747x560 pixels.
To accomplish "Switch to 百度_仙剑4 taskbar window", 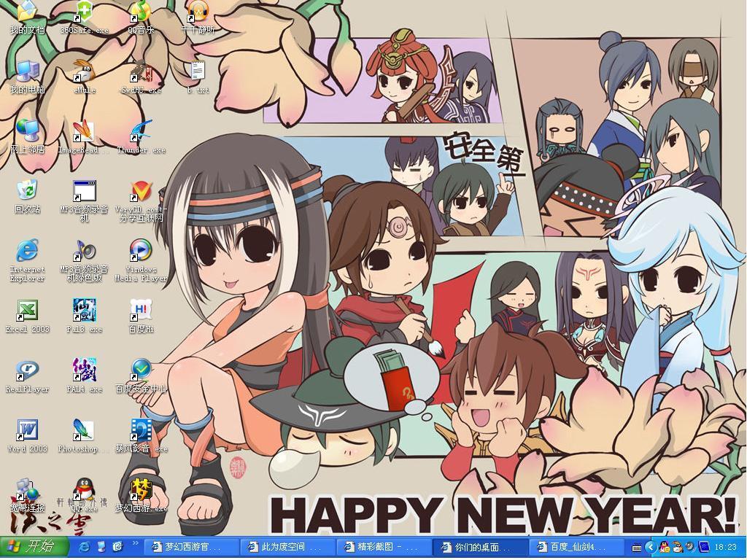I will click(576, 547).
